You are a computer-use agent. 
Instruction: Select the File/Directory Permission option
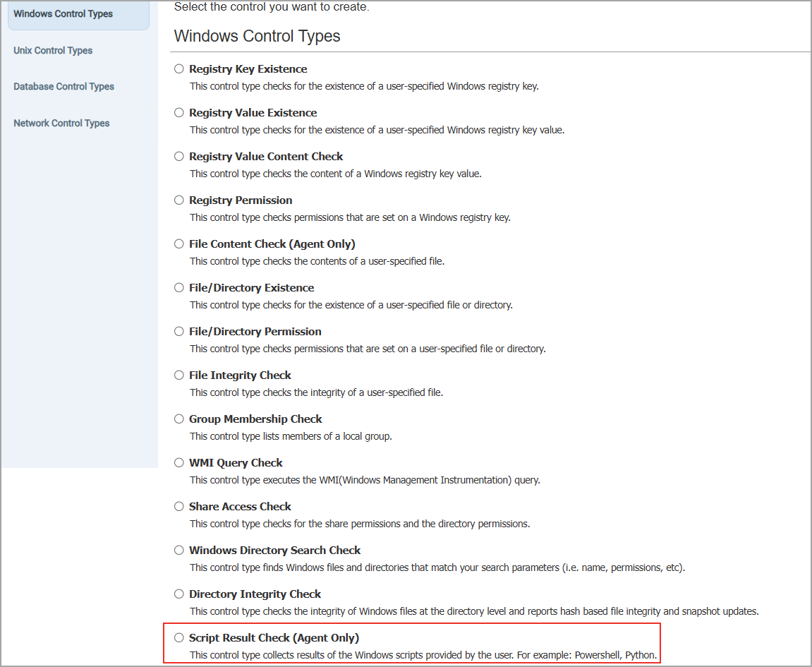point(178,331)
